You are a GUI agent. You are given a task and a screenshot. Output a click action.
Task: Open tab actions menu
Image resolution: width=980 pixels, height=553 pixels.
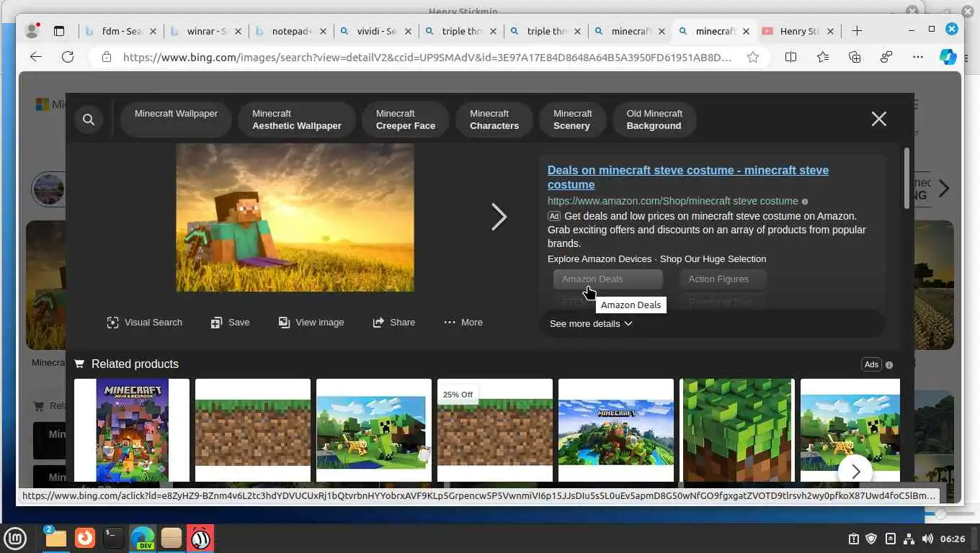coord(59,31)
